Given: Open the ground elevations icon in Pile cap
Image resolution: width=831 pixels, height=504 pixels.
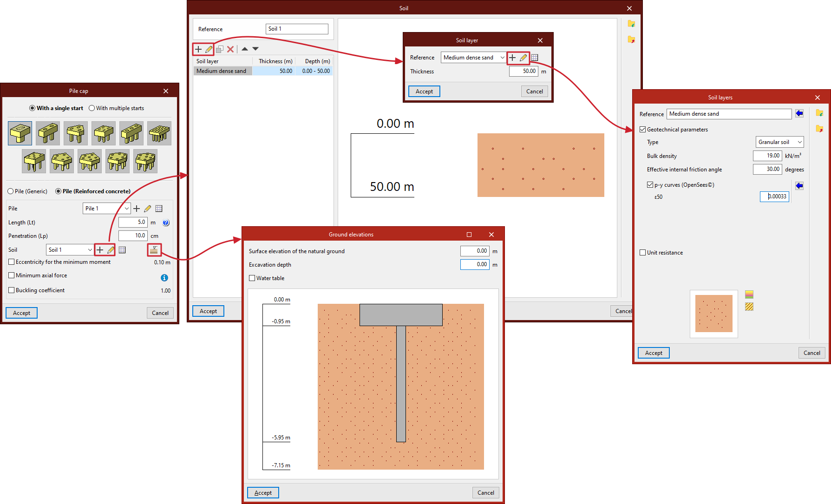Looking at the screenshot, I should point(154,250).
